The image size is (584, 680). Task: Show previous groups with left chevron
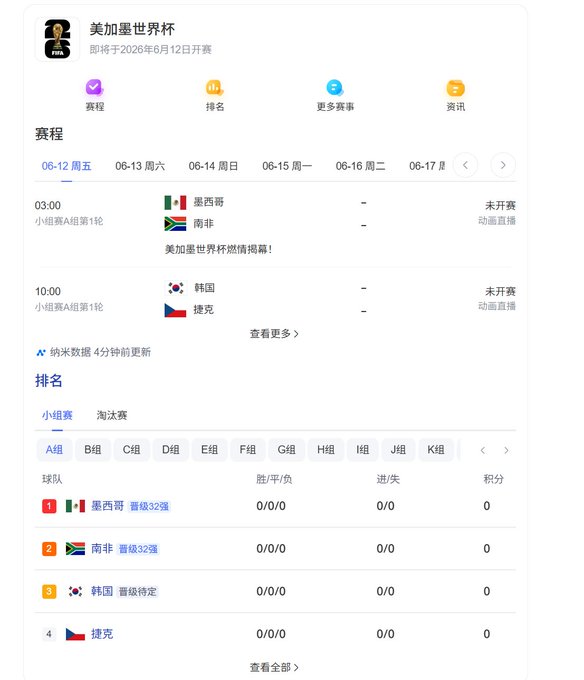click(x=483, y=450)
